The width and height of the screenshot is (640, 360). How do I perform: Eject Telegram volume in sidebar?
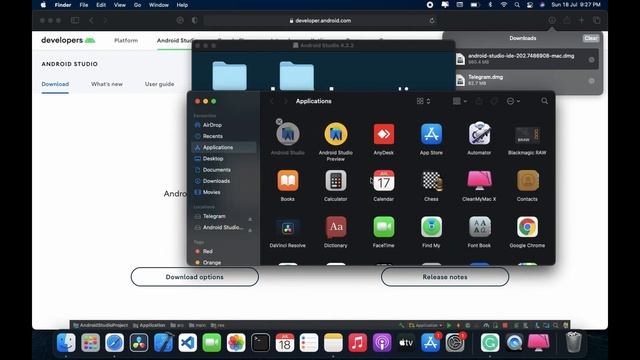tap(250, 219)
